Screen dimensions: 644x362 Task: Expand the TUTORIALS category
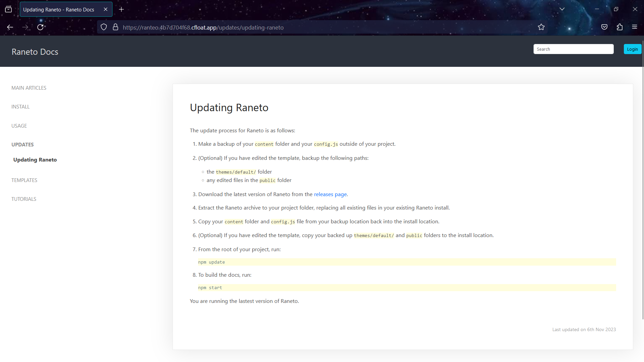pos(24,199)
